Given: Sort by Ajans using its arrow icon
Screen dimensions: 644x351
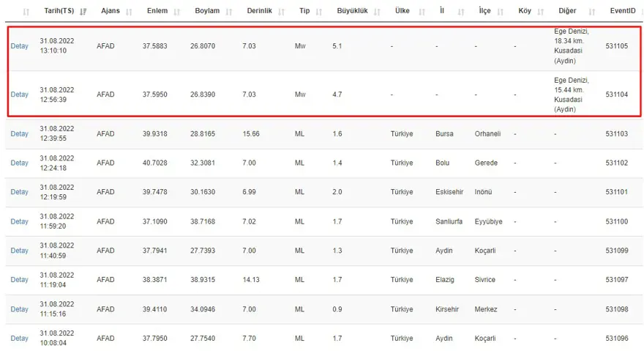Looking at the screenshot, I should pyautogui.click(x=130, y=12).
